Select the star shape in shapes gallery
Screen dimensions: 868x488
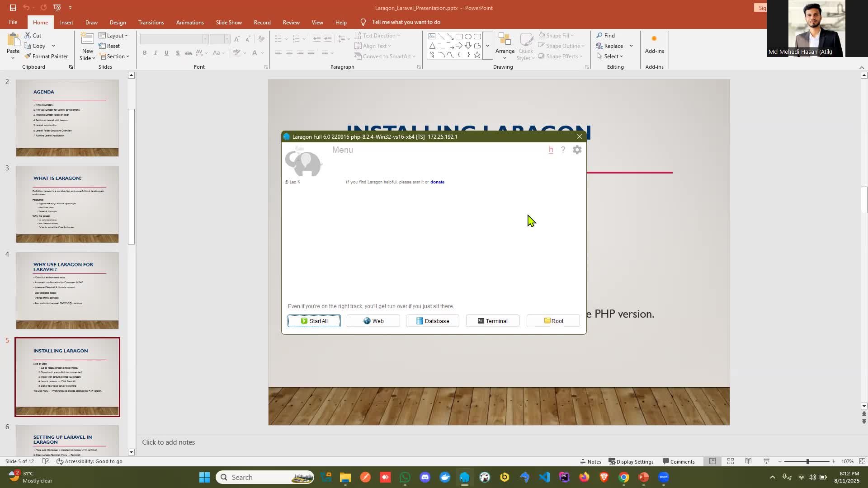tap(477, 55)
